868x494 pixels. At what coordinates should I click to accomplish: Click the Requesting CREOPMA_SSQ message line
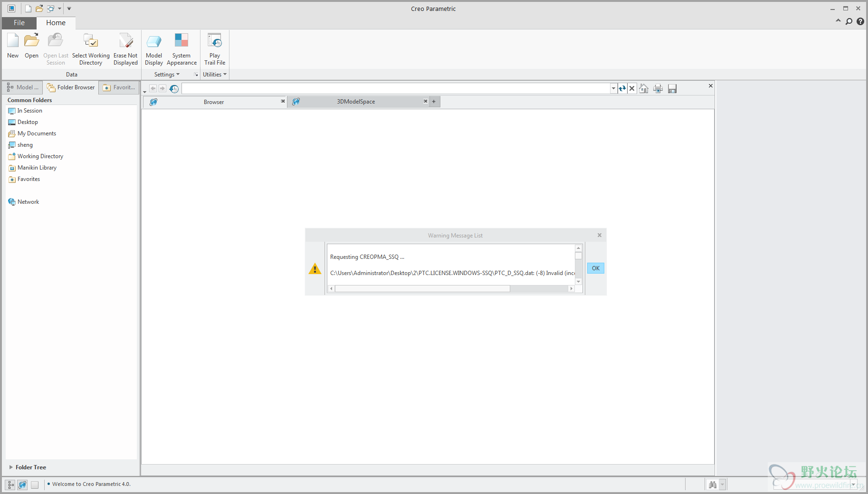coord(367,257)
